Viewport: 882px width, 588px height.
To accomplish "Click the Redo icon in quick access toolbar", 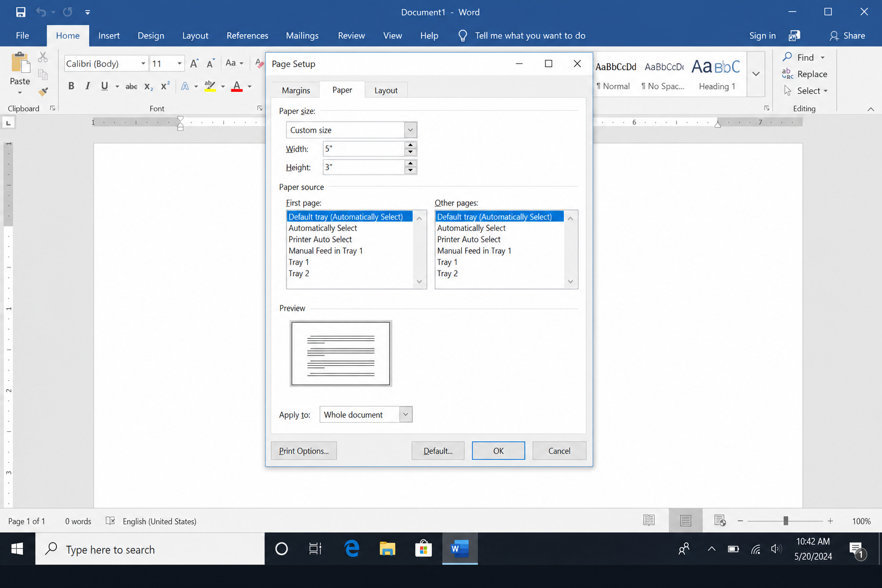I will click(x=68, y=12).
